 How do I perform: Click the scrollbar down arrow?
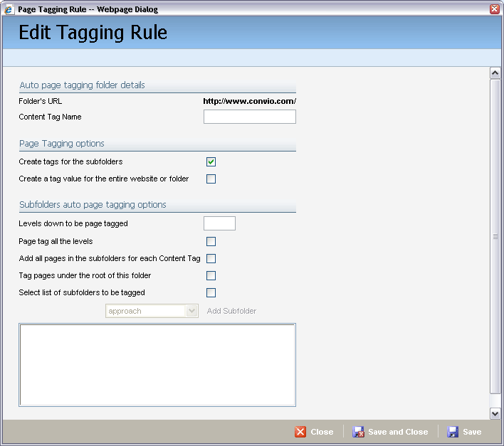[x=495, y=413]
